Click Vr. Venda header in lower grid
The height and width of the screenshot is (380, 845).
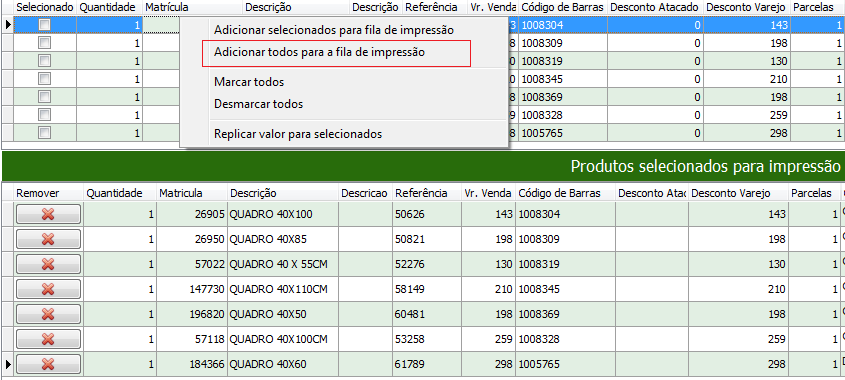(x=488, y=193)
